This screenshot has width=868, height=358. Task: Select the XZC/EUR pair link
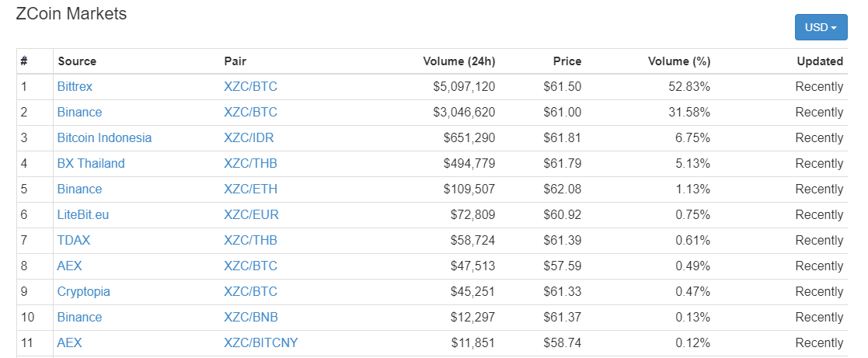click(x=251, y=214)
